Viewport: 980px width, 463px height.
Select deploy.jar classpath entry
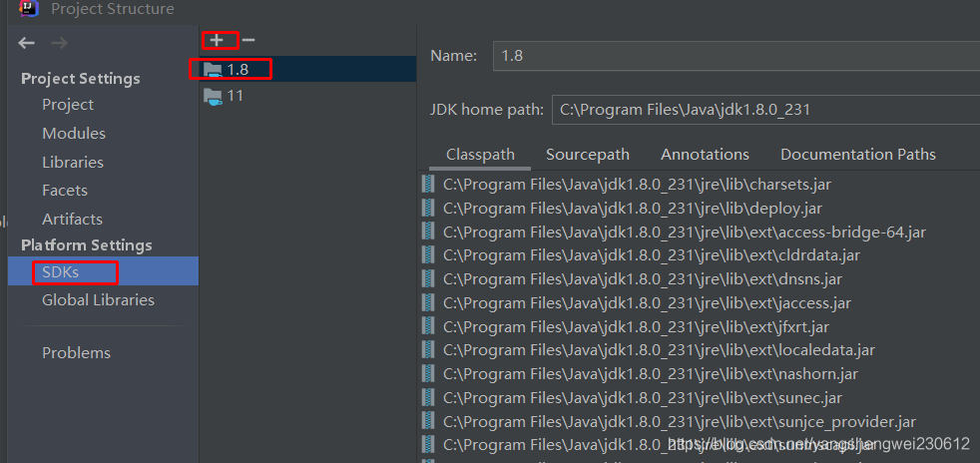[x=633, y=209]
